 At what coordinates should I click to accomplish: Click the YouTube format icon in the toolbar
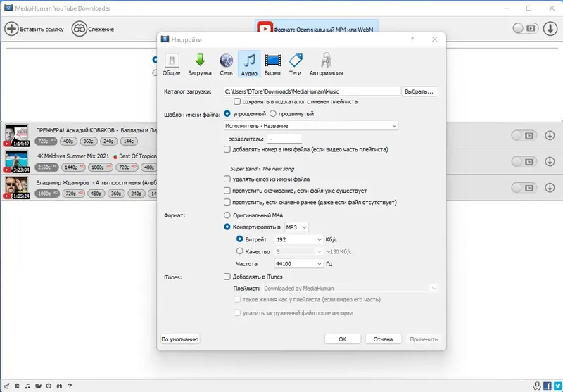tap(265, 28)
